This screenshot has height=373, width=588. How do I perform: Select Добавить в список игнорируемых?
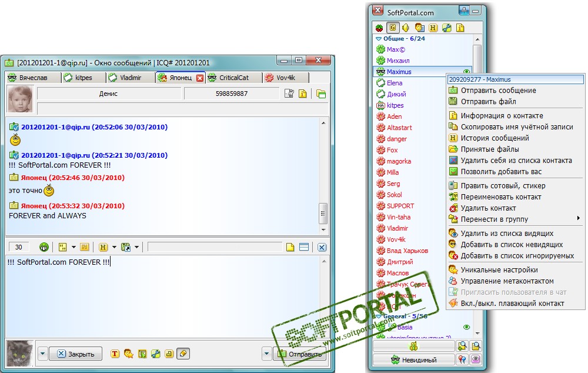click(515, 256)
